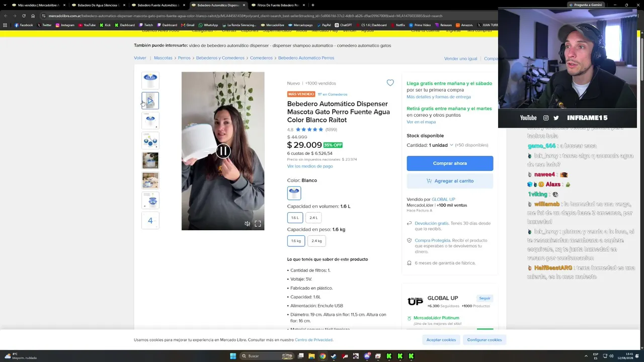This screenshot has height=362, width=644.
Task: Open the Facebook bookmark
Action: click(x=24, y=25)
